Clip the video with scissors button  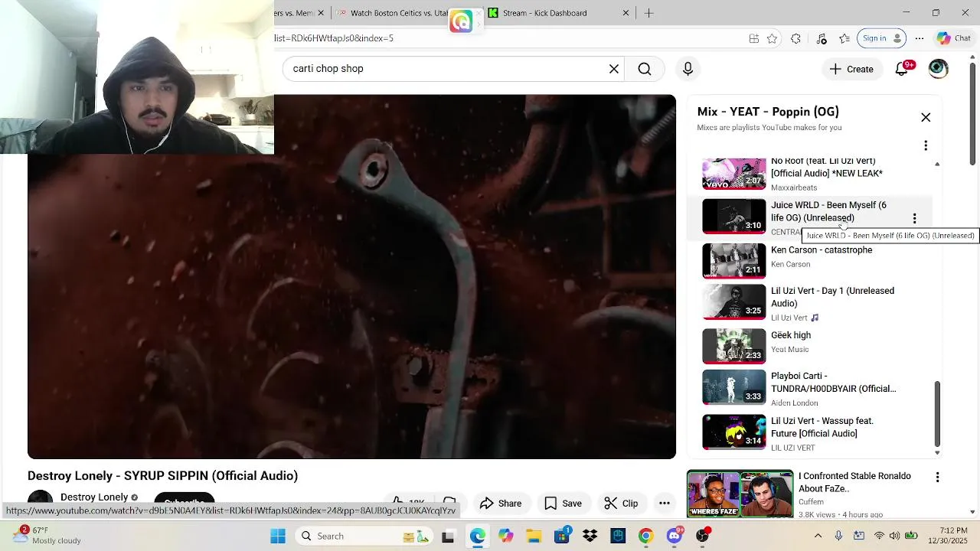pos(621,503)
